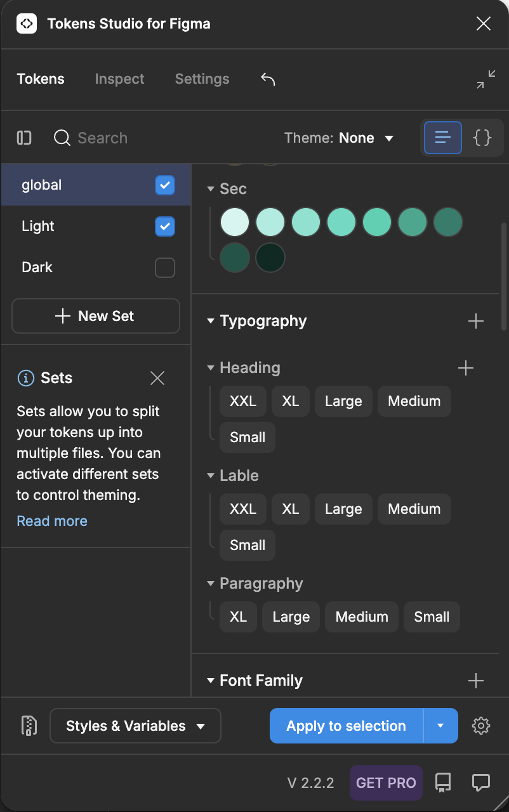Open the documentation book icon
This screenshot has width=509, height=812.
click(x=443, y=782)
